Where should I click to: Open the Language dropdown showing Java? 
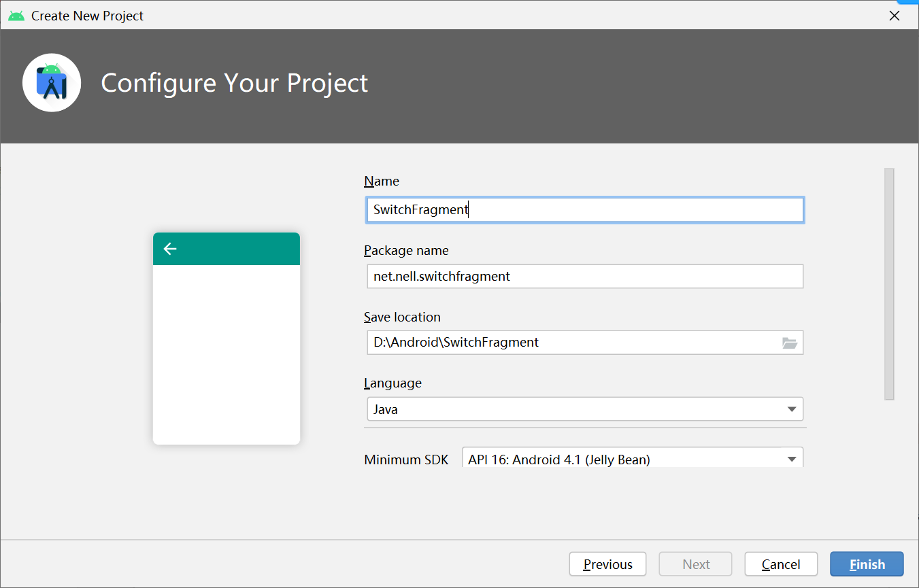[x=585, y=409]
